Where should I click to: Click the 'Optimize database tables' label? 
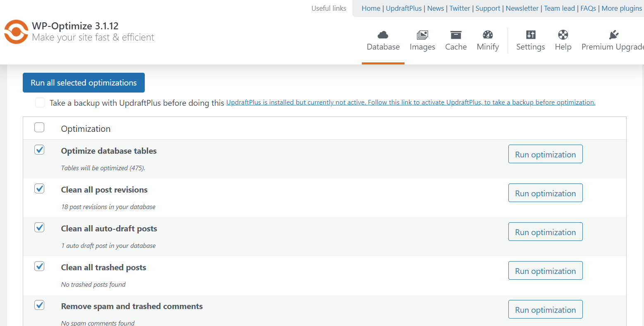pos(109,151)
